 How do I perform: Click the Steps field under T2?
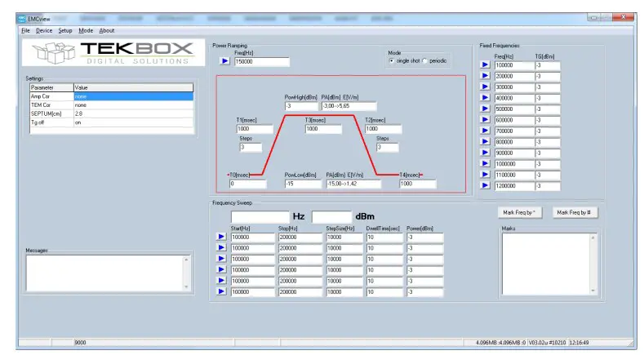[388, 147]
